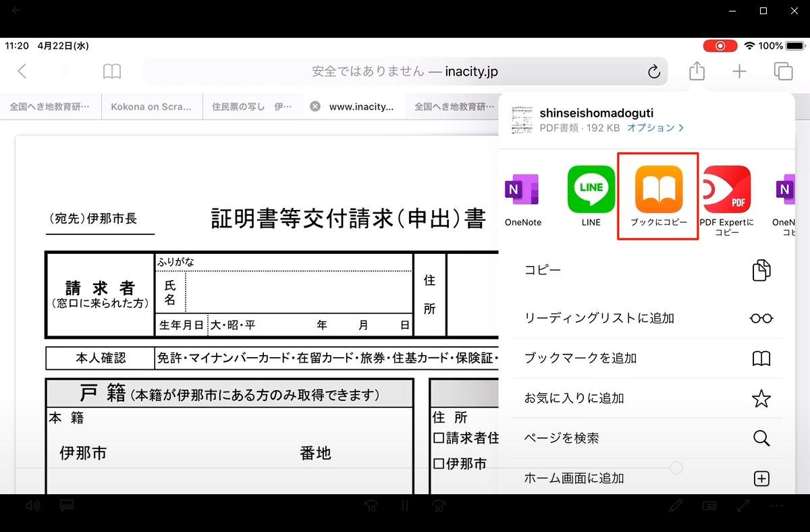The width and height of the screenshot is (810, 532).
Task: Share to the LINE app icon
Action: [591, 190]
